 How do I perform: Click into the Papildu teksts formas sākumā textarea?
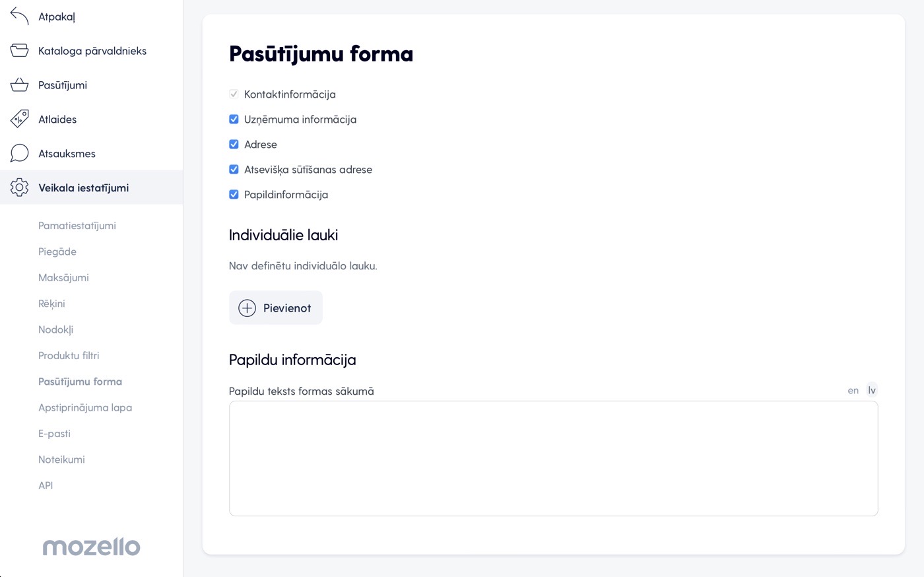[553, 458]
